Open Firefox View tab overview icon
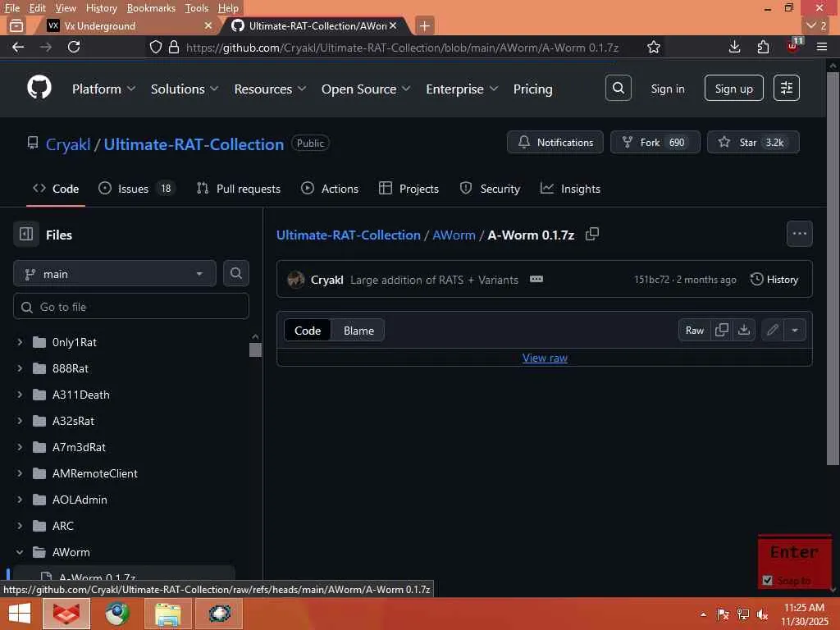 [x=16, y=25]
